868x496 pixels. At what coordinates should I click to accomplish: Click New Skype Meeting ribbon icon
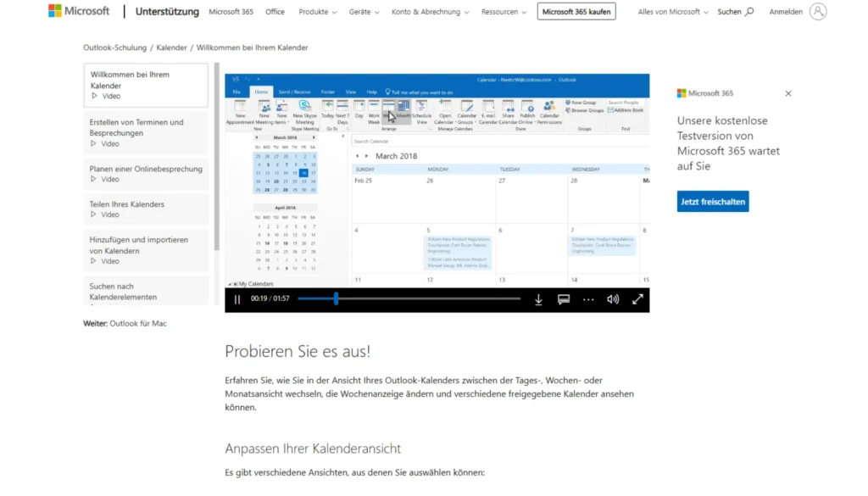click(x=304, y=113)
